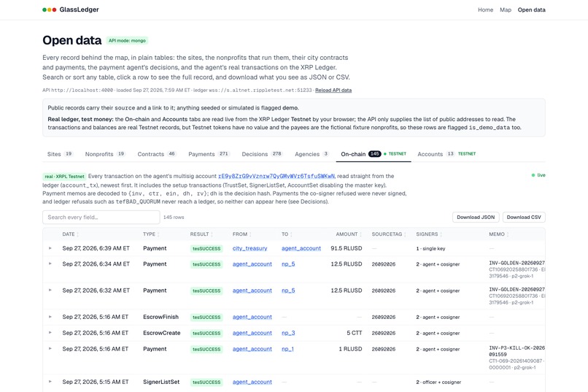Select the On-chain tab

click(x=374, y=154)
